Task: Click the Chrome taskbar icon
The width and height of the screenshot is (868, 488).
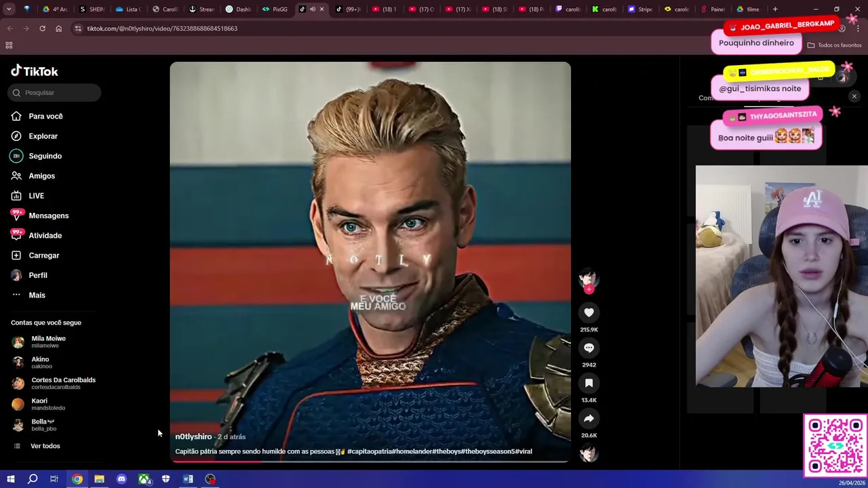Action: coord(77,479)
